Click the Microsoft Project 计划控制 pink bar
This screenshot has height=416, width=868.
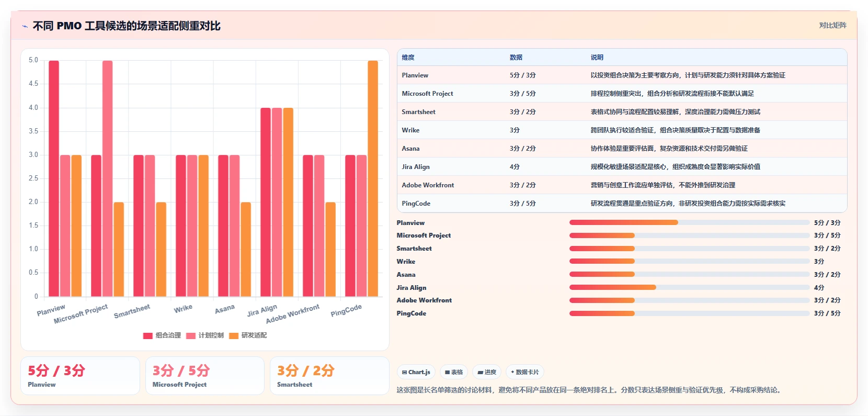coord(108,178)
